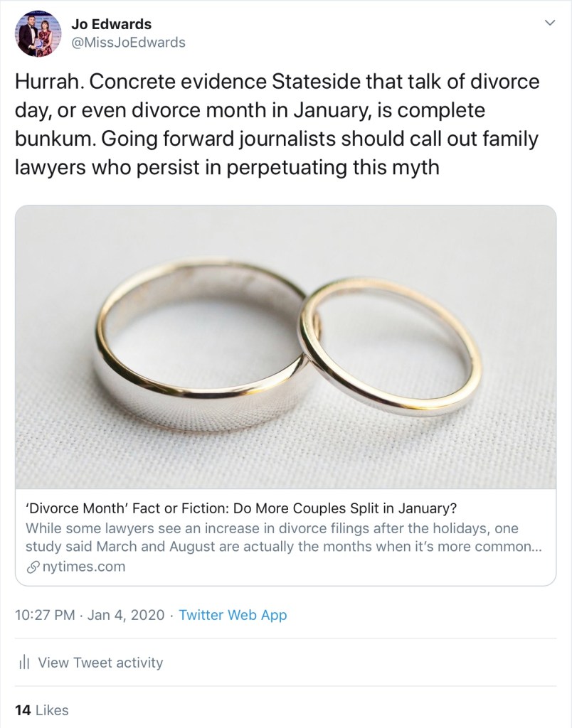The width and height of the screenshot is (572, 728).
Task: Select the Jan 4, 2020 date text
Action: point(127,615)
